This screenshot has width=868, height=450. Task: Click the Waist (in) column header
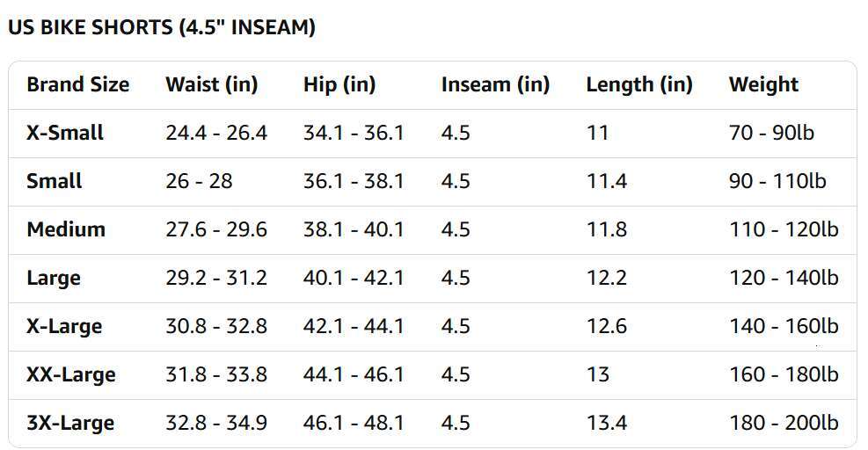point(211,85)
